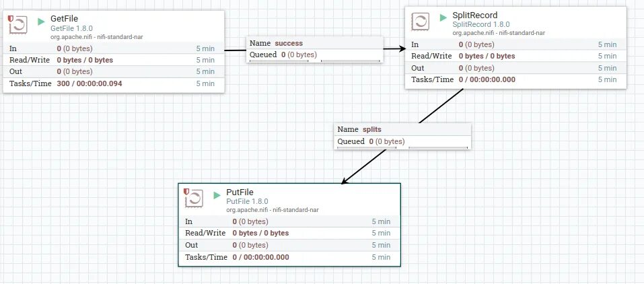The image size is (644, 284).
Task: Click the 'GetFile 1.8.0' version text
Action: 71,28
